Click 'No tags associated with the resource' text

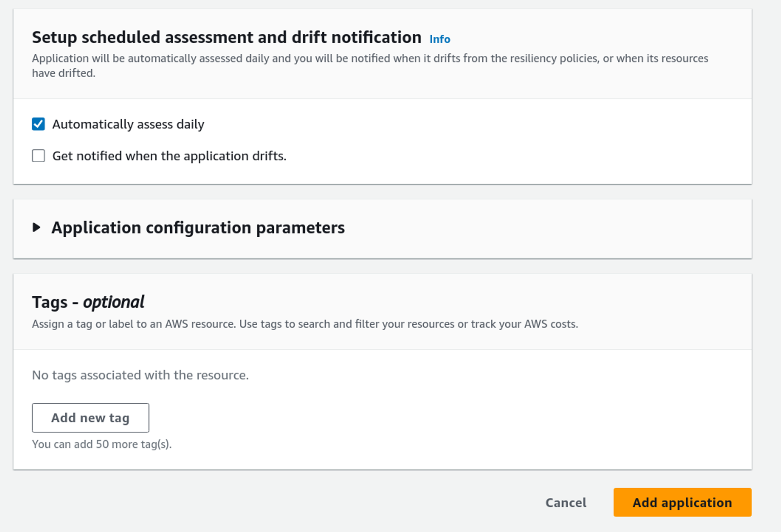(140, 375)
